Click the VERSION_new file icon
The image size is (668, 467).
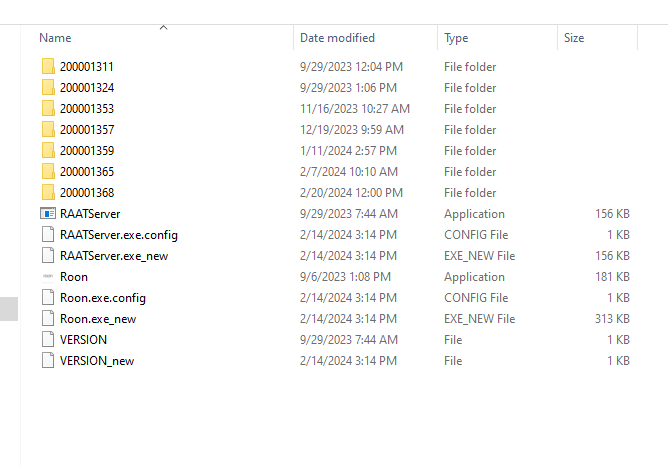[x=48, y=360]
